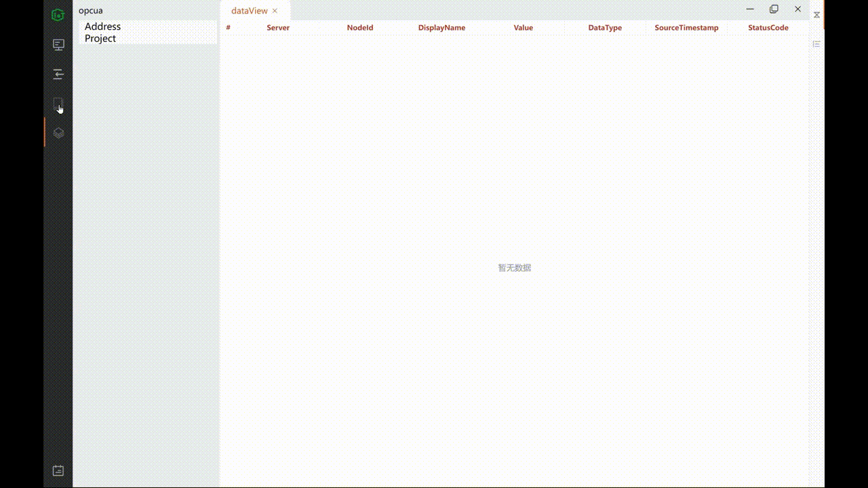This screenshot has width=868, height=488.
Task: Click the green hexagon app logo
Action: click(58, 15)
